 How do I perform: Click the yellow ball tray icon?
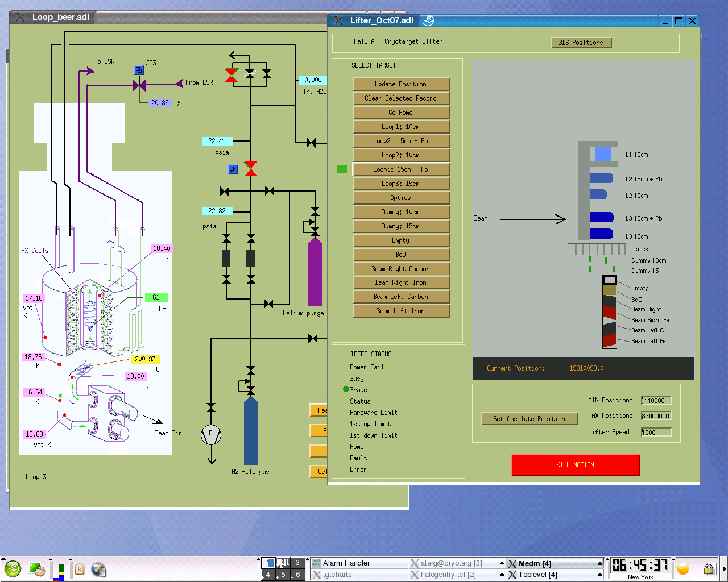(x=683, y=569)
